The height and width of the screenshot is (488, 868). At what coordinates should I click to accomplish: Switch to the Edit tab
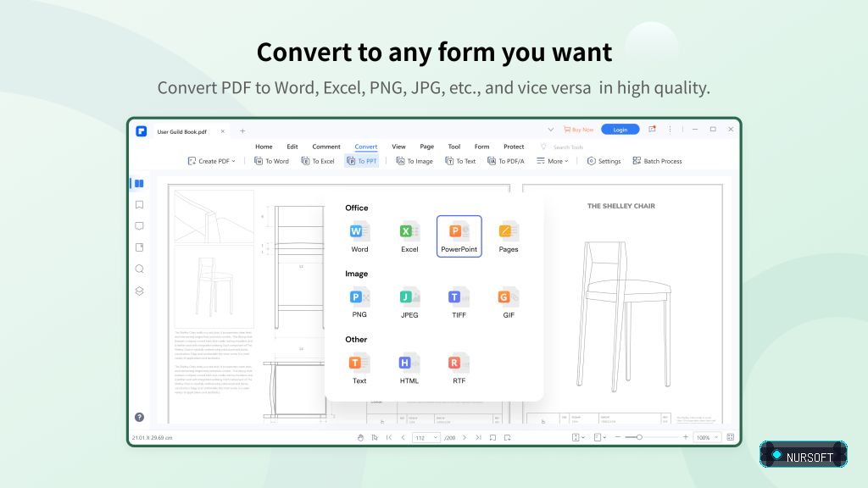(x=292, y=147)
